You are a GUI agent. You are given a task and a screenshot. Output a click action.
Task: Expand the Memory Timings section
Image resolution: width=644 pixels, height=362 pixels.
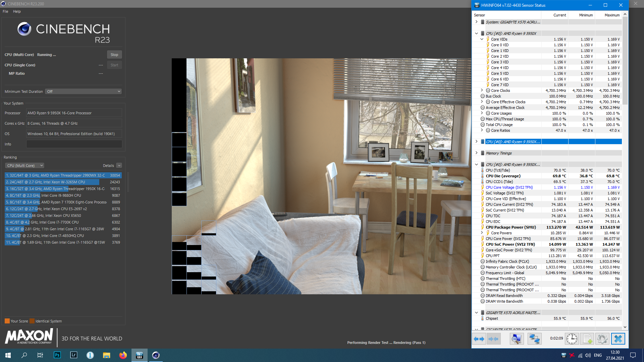[x=476, y=153]
